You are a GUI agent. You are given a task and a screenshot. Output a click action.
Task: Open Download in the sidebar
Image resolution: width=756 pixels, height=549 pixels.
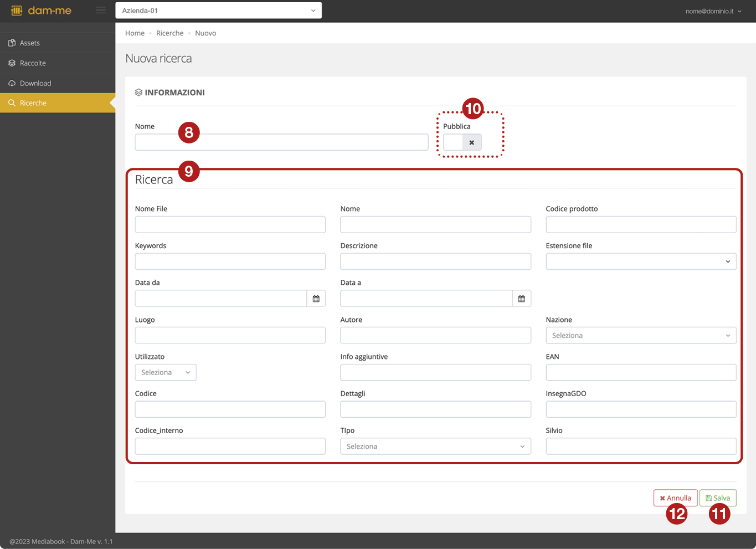click(x=58, y=83)
